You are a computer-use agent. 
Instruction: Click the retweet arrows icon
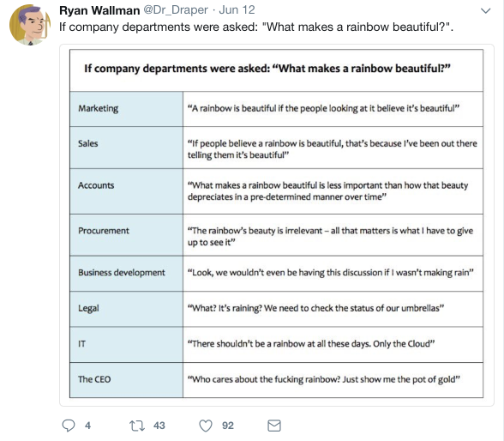point(137,426)
